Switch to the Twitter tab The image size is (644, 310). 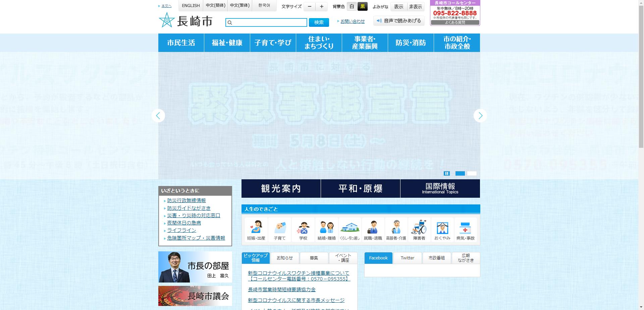tap(407, 258)
